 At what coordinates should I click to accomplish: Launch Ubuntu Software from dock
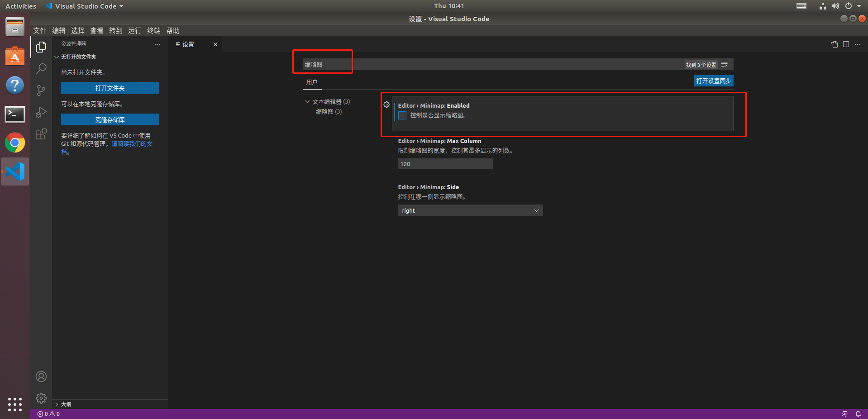15,56
